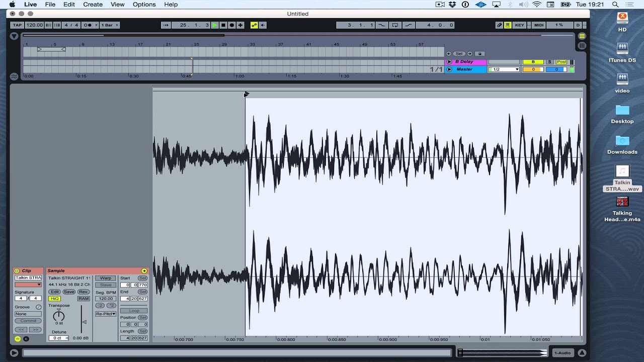Nudge clip backward with << button
The image size is (644, 362).
point(22,330)
